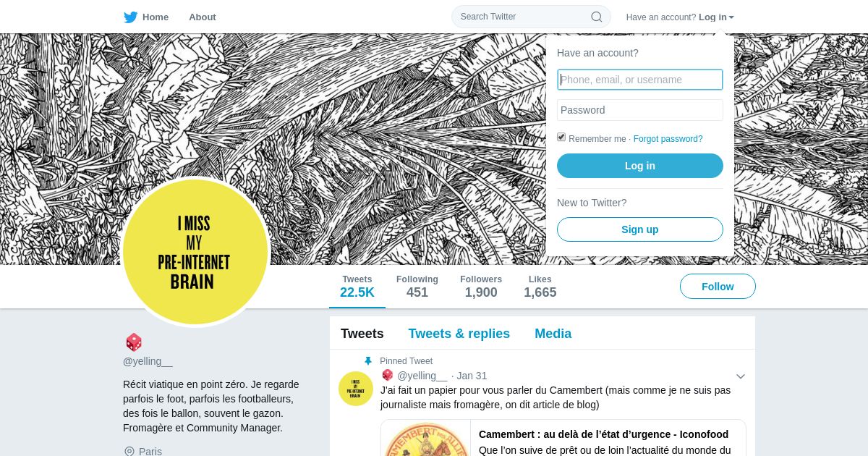
Task: Collapse the Log in dropdown caret
Action: pos(731,17)
